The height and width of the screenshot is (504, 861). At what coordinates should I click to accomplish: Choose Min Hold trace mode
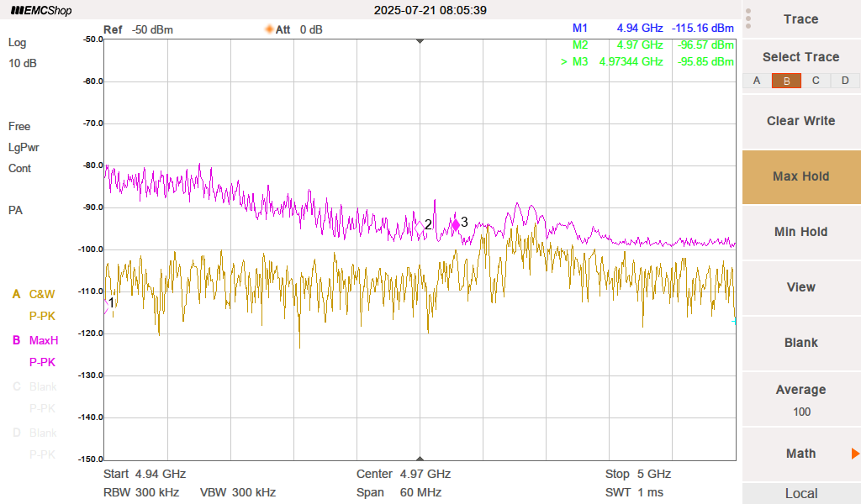pyautogui.click(x=800, y=232)
